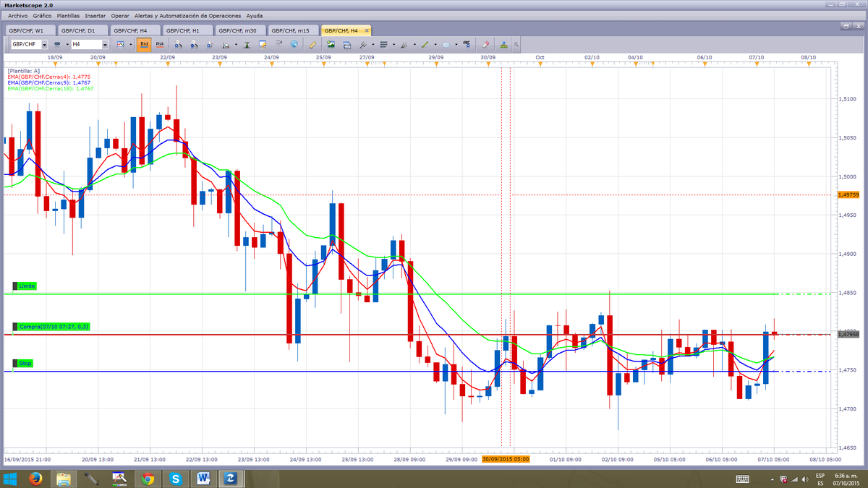
Task: Open Firefox from the taskbar
Action: tap(35, 479)
